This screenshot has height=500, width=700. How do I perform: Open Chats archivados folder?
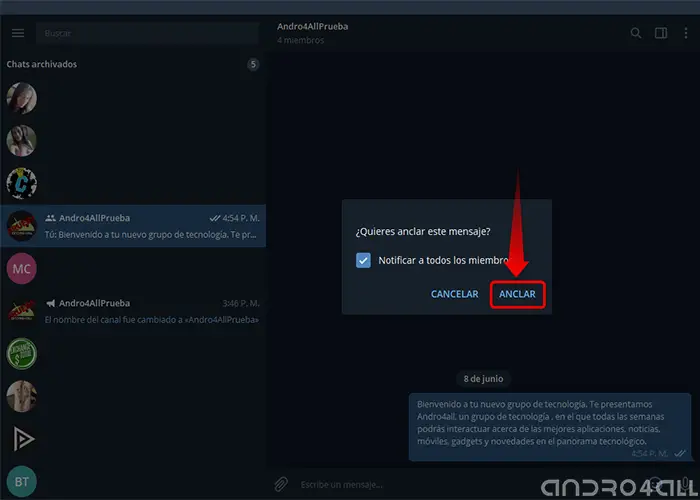click(x=133, y=64)
